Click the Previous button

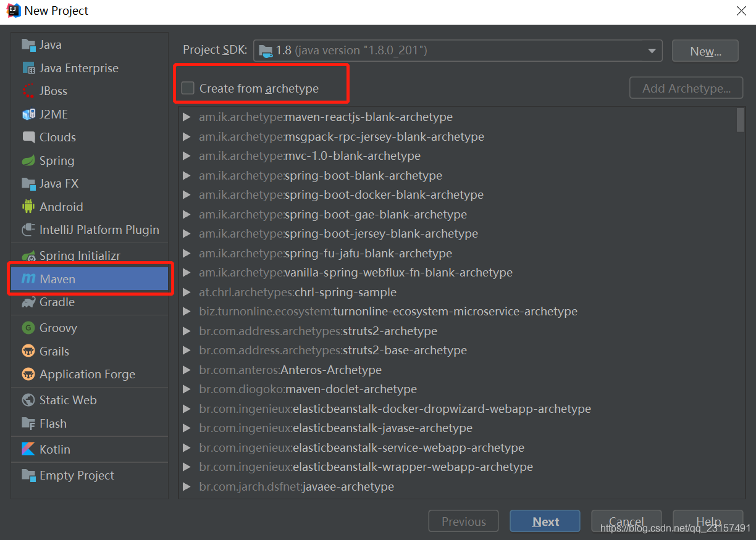click(463, 521)
